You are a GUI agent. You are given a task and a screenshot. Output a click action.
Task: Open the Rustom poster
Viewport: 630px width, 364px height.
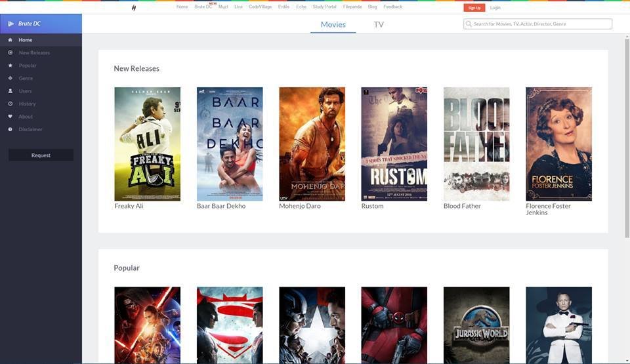[394, 144]
